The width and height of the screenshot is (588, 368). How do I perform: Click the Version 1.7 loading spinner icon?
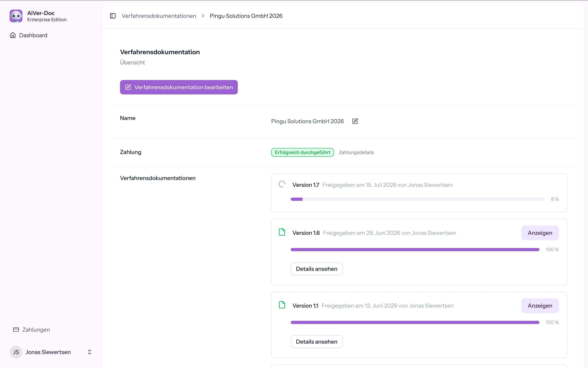[x=282, y=184]
